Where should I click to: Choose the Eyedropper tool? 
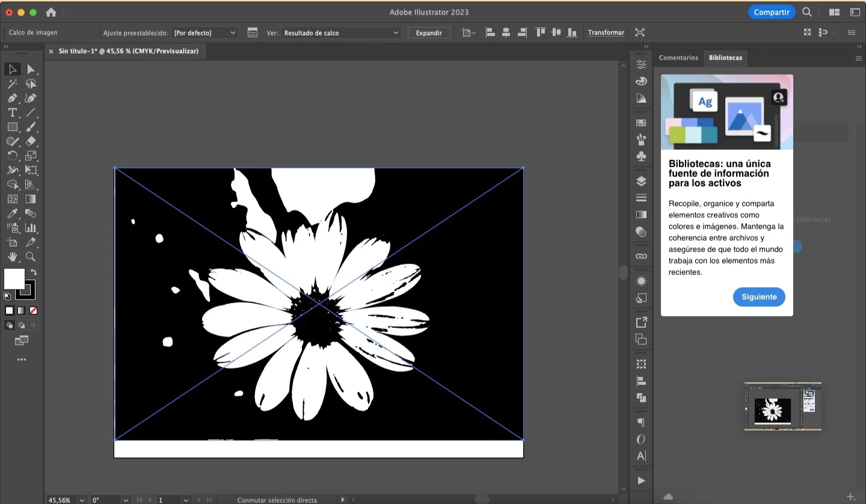(12, 214)
